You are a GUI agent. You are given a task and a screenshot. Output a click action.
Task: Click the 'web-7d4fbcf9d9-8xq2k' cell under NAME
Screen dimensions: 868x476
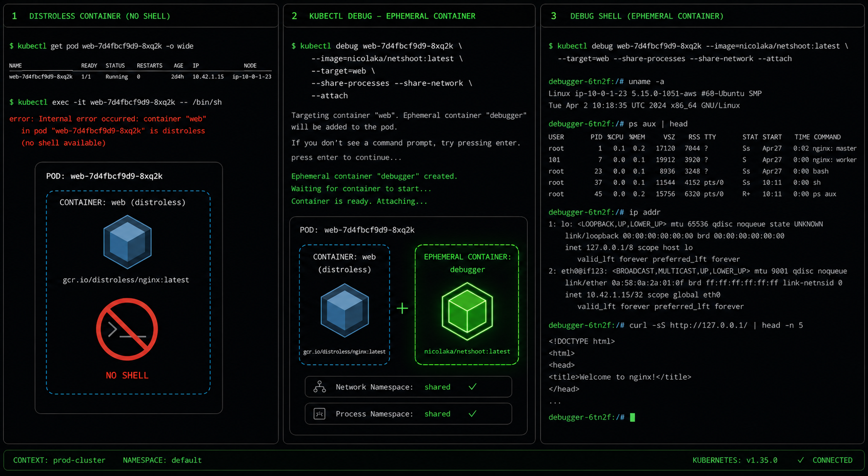tap(41, 77)
